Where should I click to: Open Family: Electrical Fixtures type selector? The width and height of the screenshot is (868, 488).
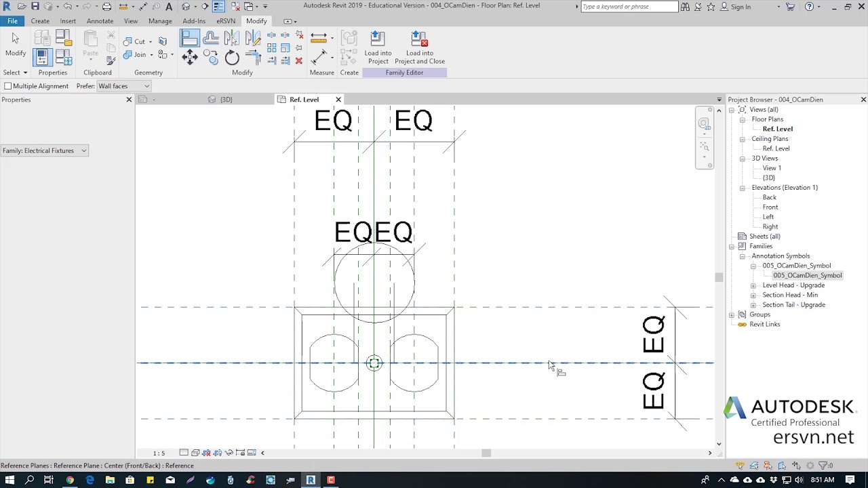pos(44,150)
